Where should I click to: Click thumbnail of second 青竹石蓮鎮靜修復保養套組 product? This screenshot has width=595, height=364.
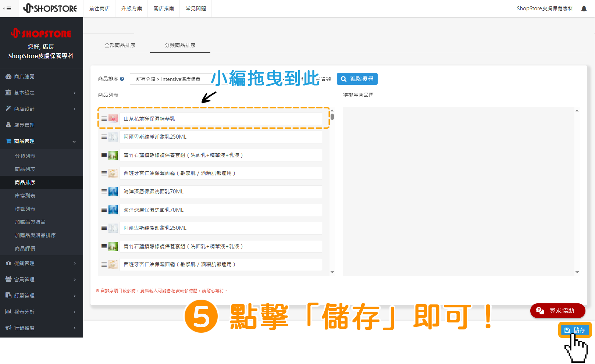(x=113, y=246)
